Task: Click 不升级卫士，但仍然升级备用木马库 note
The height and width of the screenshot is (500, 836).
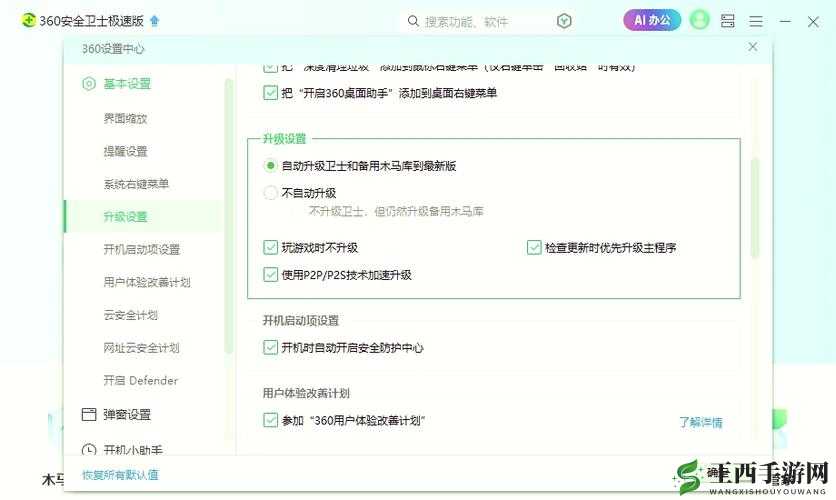Action: coord(396,212)
